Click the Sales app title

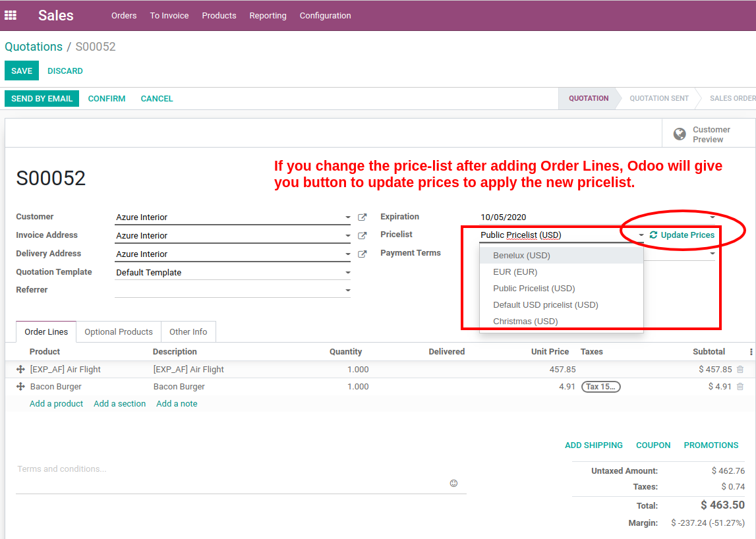click(56, 15)
